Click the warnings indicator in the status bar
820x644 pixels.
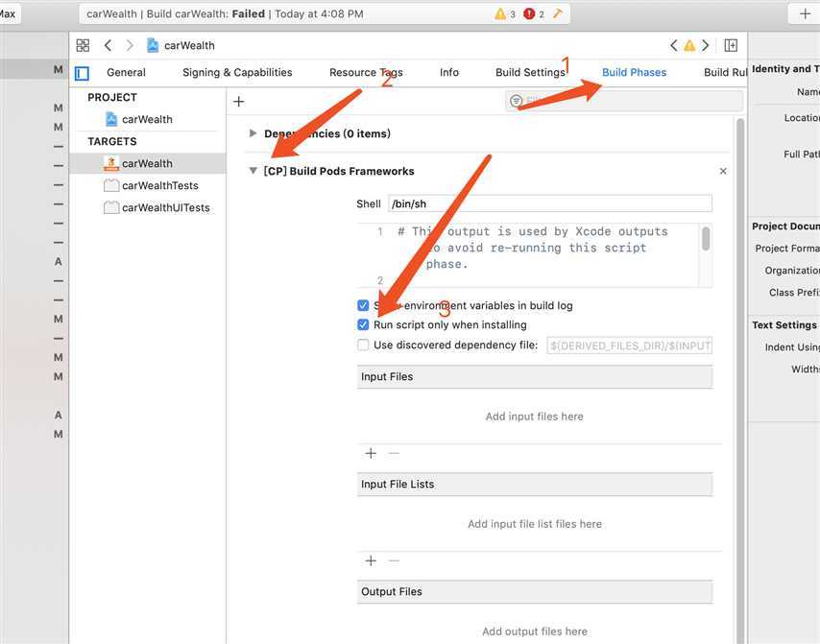click(x=505, y=13)
